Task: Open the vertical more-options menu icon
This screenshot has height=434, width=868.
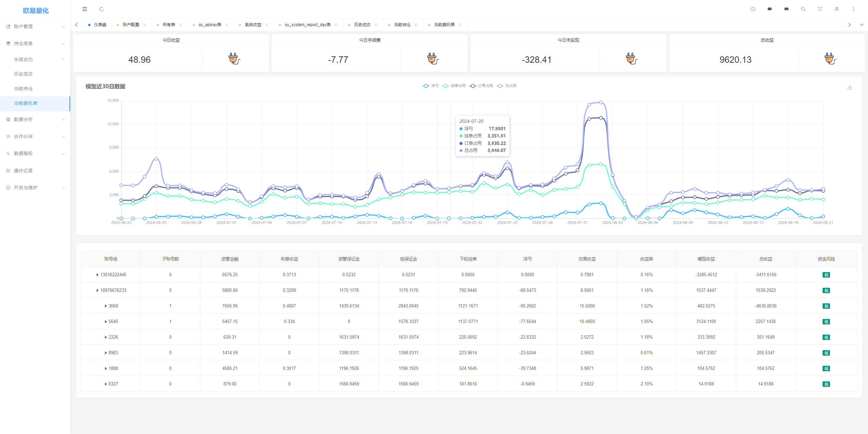Action: (853, 9)
